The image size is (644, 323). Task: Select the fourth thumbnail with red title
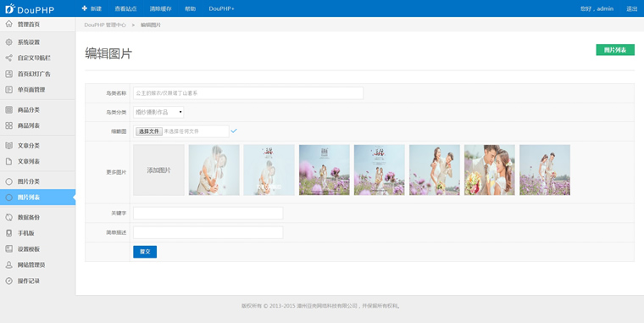coord(380,170)
